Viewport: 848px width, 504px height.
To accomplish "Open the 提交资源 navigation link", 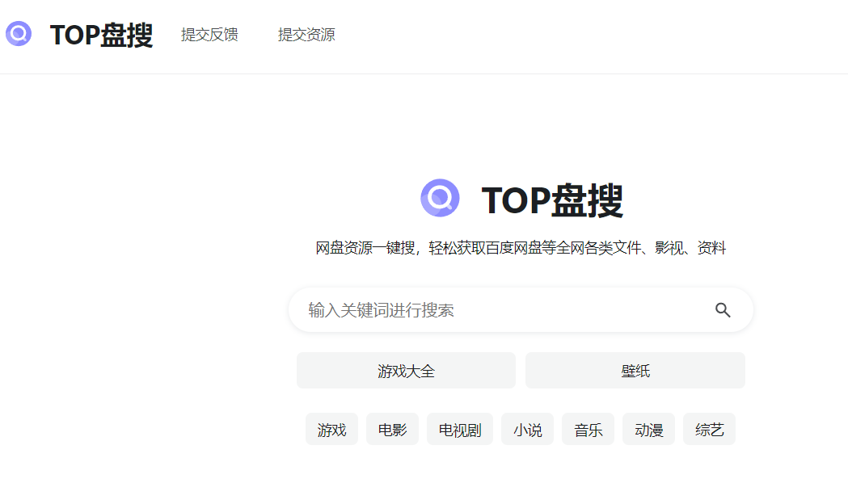I will pos(305,36).
